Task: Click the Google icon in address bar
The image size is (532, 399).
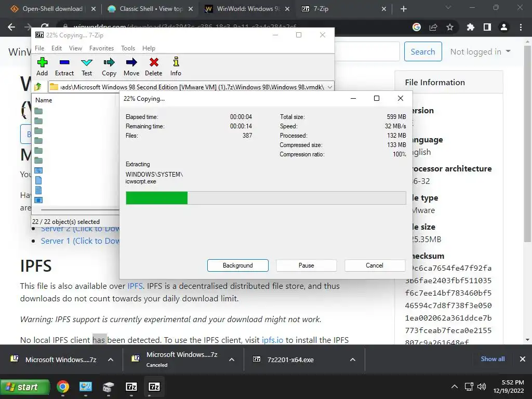Action: tap(417, 27)
